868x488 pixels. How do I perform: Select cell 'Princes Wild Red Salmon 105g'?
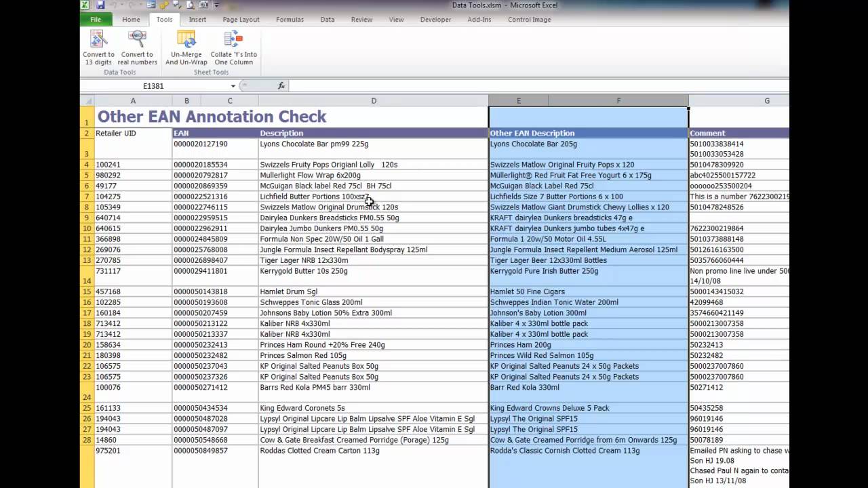(x=589, y=356)
